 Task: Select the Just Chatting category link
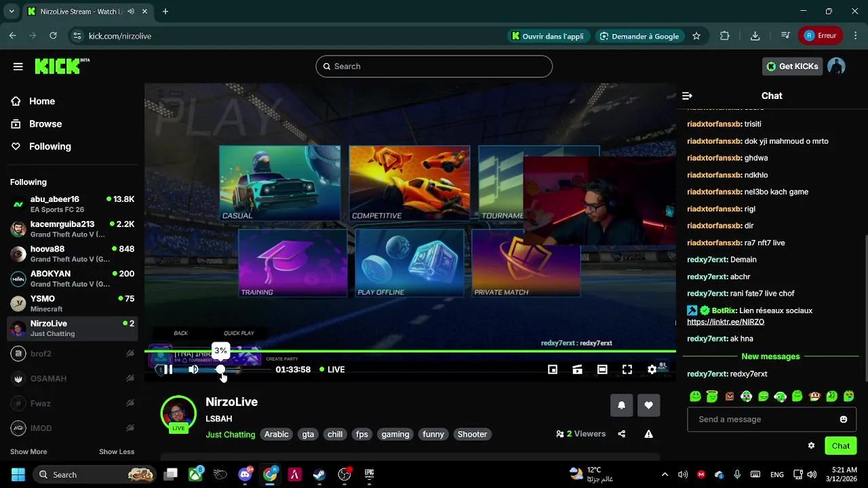pyautogui.click(x=231, y=434)
